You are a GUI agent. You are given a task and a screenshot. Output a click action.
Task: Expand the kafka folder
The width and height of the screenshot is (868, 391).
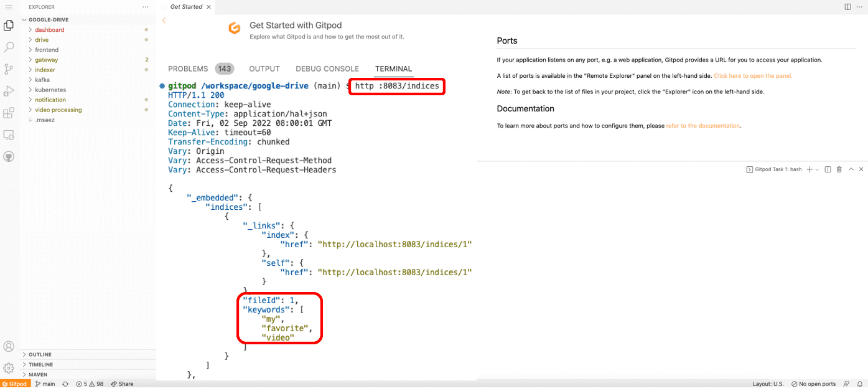coord(42,80)
